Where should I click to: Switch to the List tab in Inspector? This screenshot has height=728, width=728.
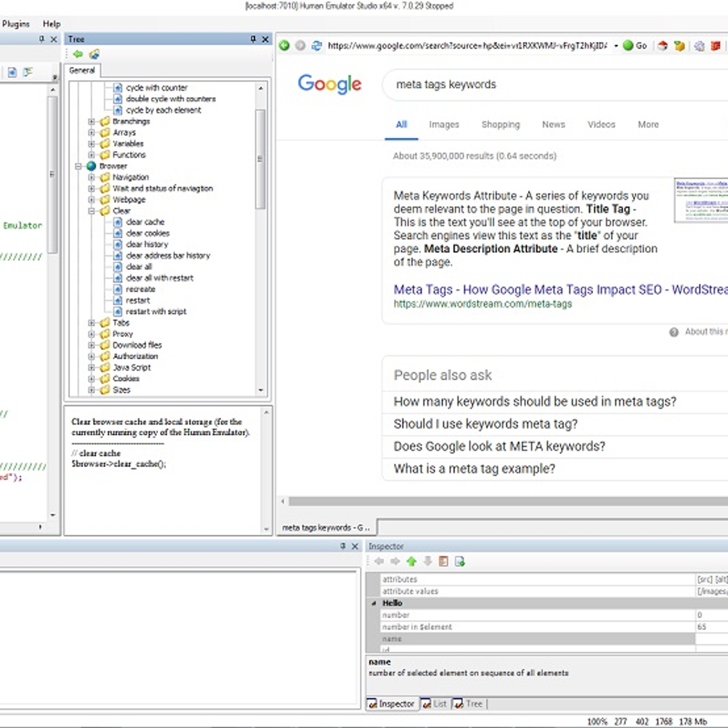coord(435,703)
